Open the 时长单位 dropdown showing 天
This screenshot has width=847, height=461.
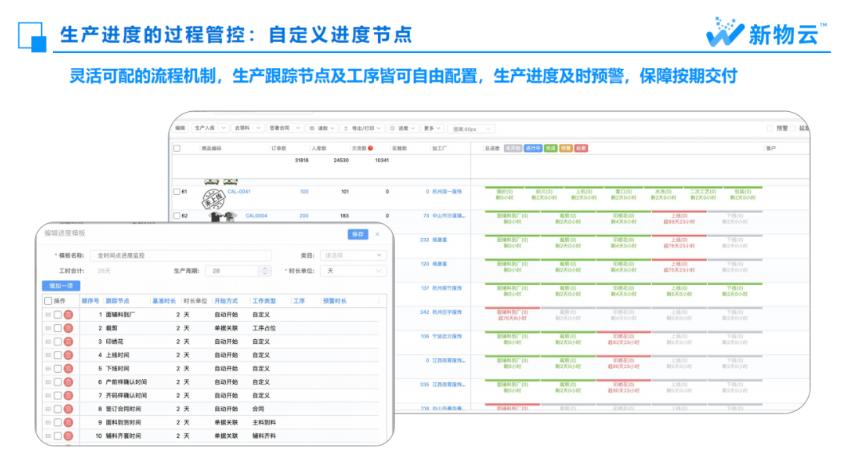(x=353, y=271)
